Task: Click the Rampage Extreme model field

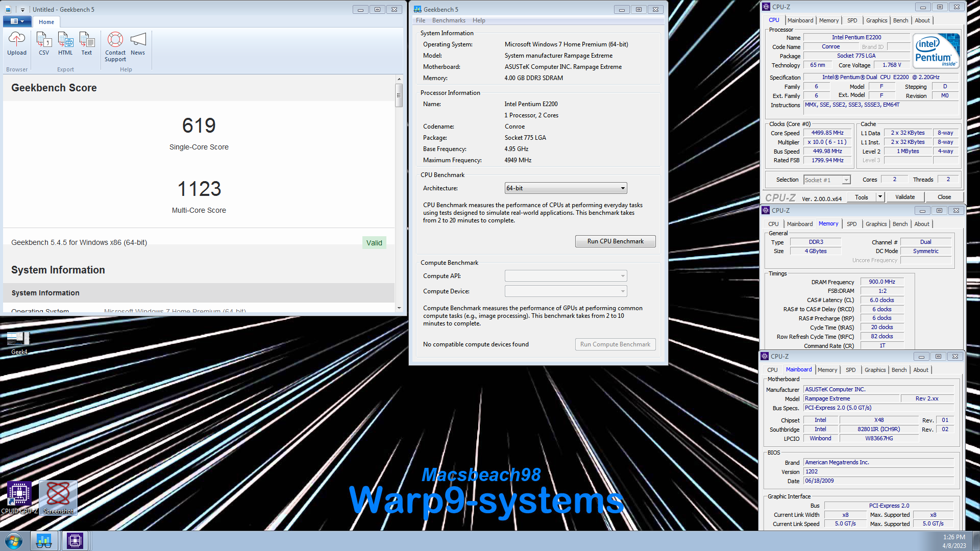Action: click(x=851, y=398)
